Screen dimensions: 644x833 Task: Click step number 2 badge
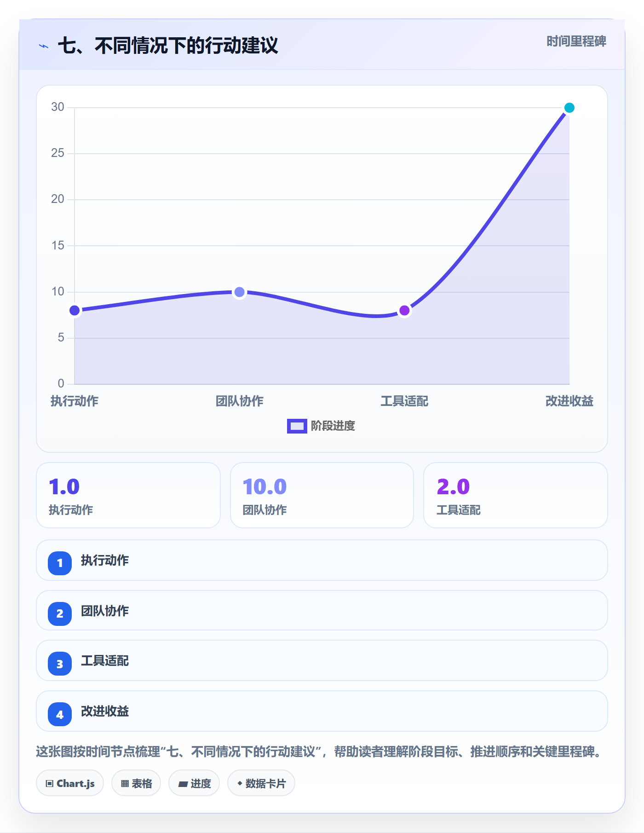coord(60,613)
